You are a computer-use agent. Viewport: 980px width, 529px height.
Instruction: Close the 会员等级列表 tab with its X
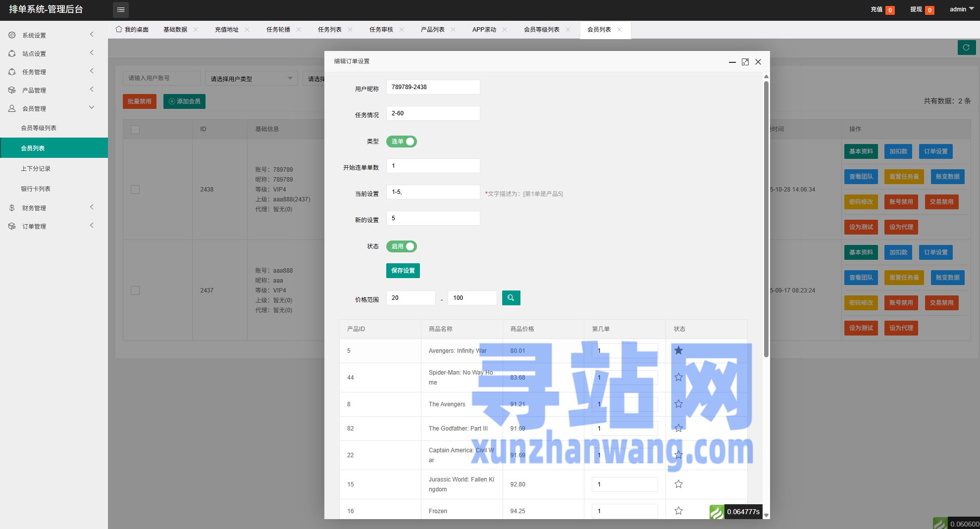pos(568,30)
